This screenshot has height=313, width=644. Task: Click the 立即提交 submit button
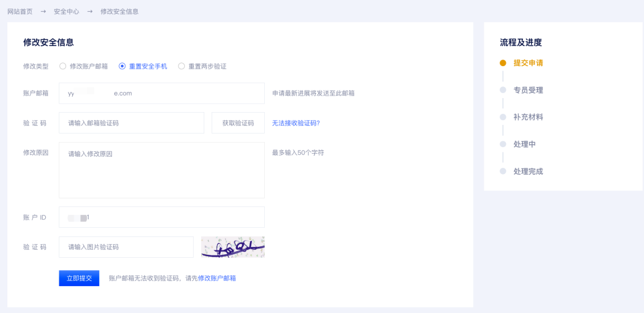[x=80, y=278]
